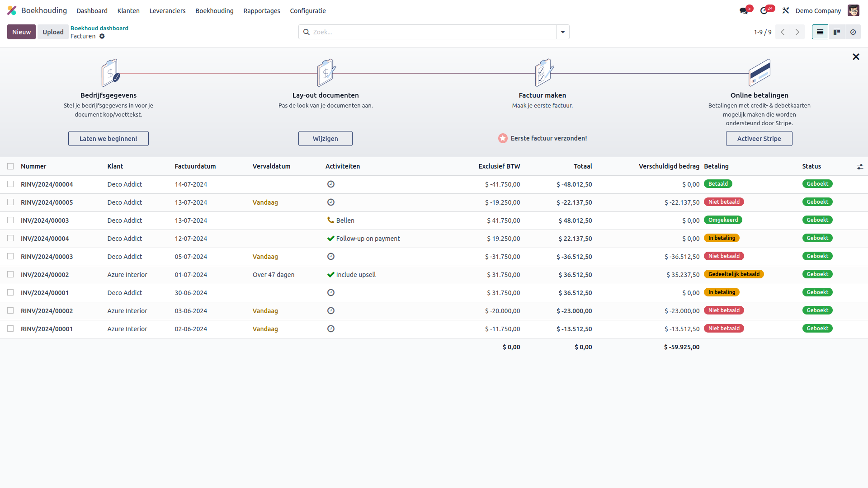
Task: Click the Activeer Stripe button
Action: coord(759,138)
